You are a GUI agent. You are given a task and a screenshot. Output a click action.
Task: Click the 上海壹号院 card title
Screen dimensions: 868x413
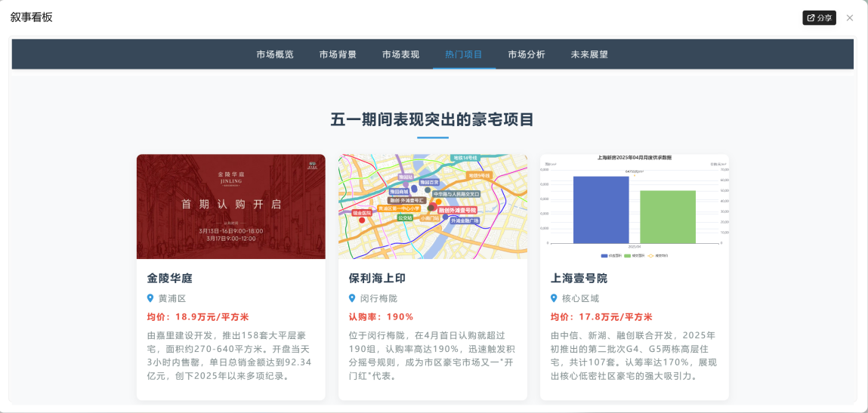click(x=579, y=278)
